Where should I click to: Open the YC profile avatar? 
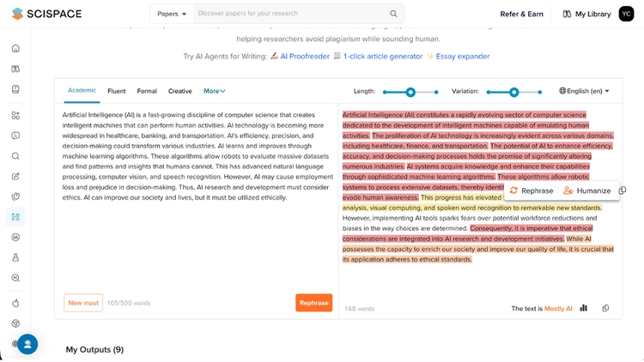click(626, 14)
